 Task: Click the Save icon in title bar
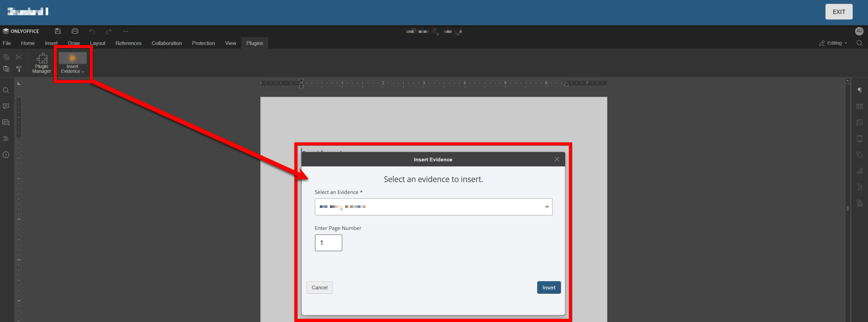[x=58, y=31]
